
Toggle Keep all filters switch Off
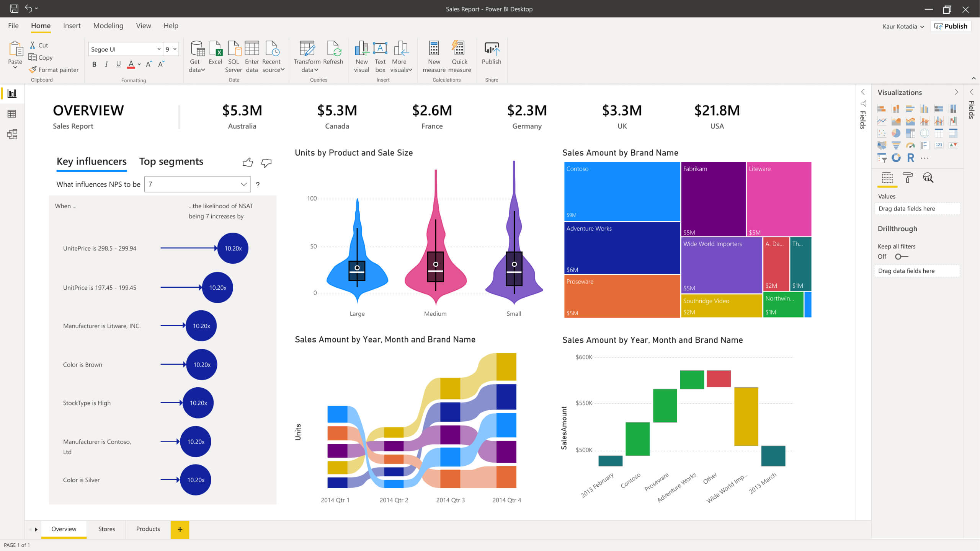[x=900, y=256]
